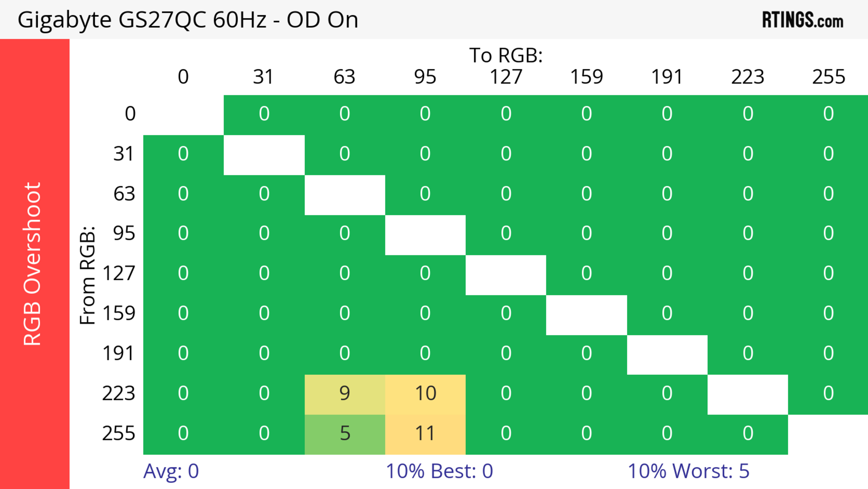This screenshot has height=489, width=868.
Task: Click the green cell from 0 to 255
Action: [828, 114]
